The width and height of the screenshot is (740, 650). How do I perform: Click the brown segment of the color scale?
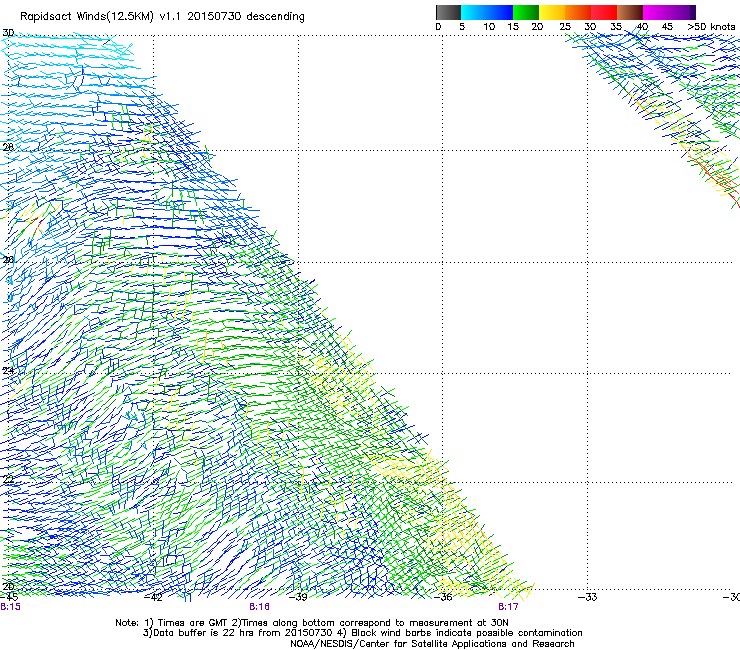(x=630, y=12)
